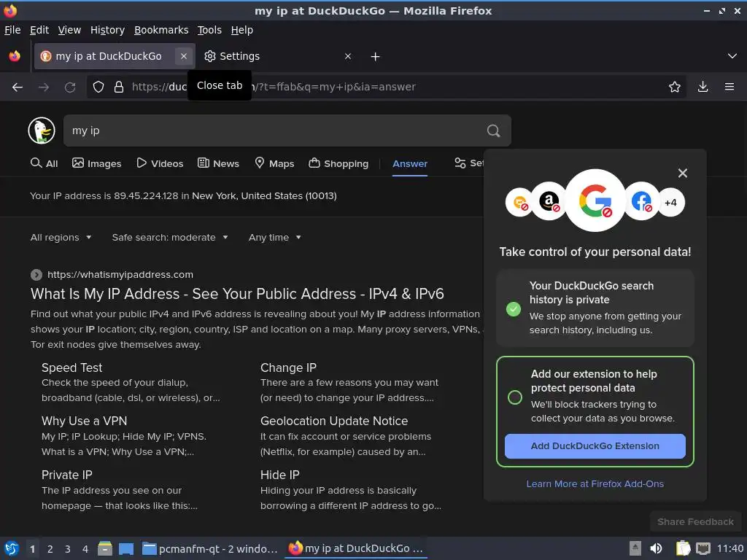Open the Tools menu

(x=209, y=30)
